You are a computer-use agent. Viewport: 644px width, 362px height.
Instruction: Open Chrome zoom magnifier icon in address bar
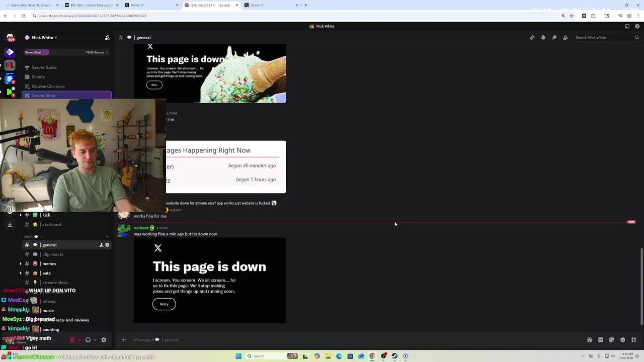pos(563,16)
